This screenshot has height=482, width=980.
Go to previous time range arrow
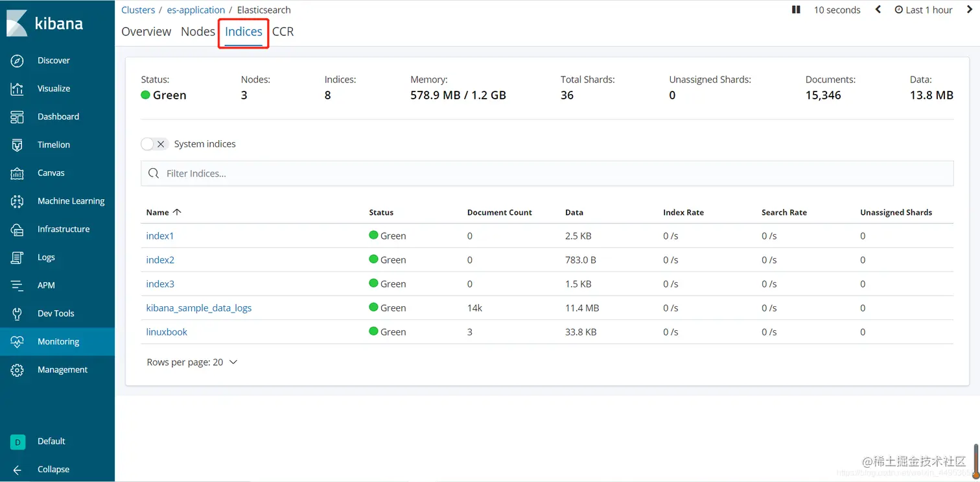click(x=878, y=10)
